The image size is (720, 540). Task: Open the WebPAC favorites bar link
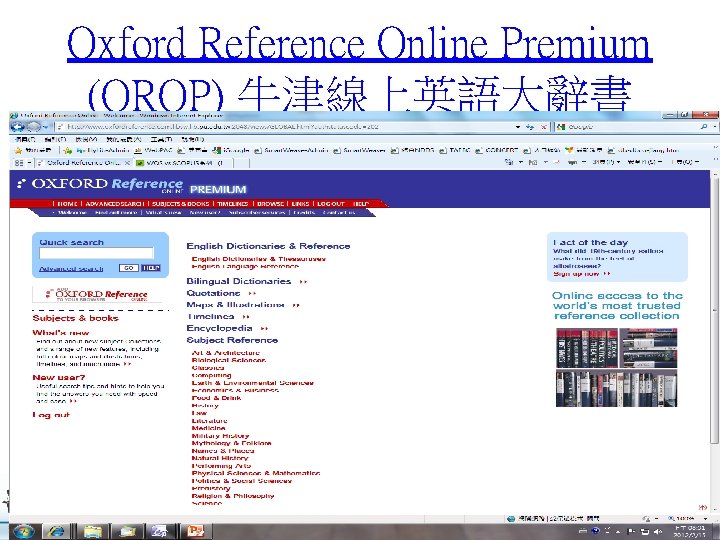[153, 150]
